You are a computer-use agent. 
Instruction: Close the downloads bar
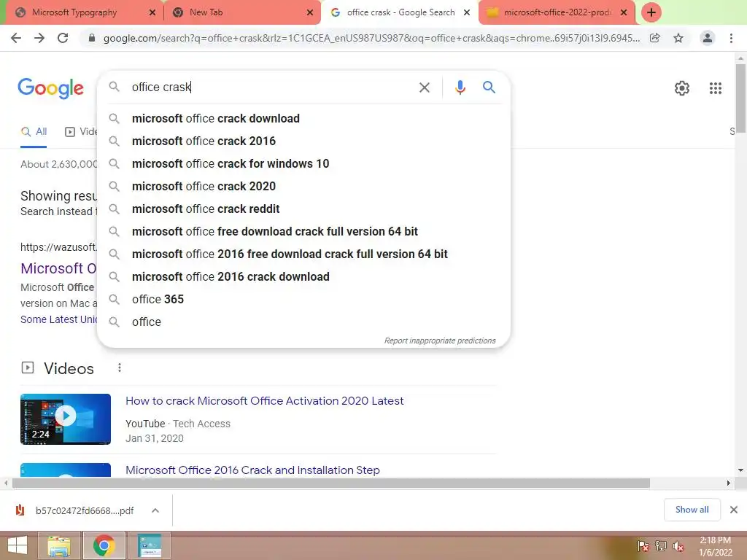click(x=734, y=510)
